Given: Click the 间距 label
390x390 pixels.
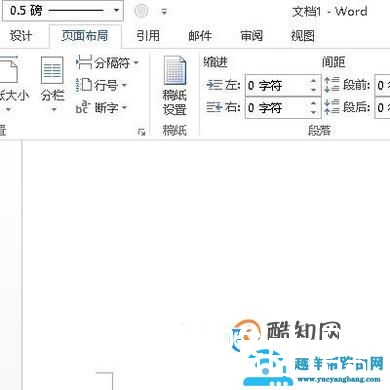Looking at the screenshot, I should pos(333,62).
